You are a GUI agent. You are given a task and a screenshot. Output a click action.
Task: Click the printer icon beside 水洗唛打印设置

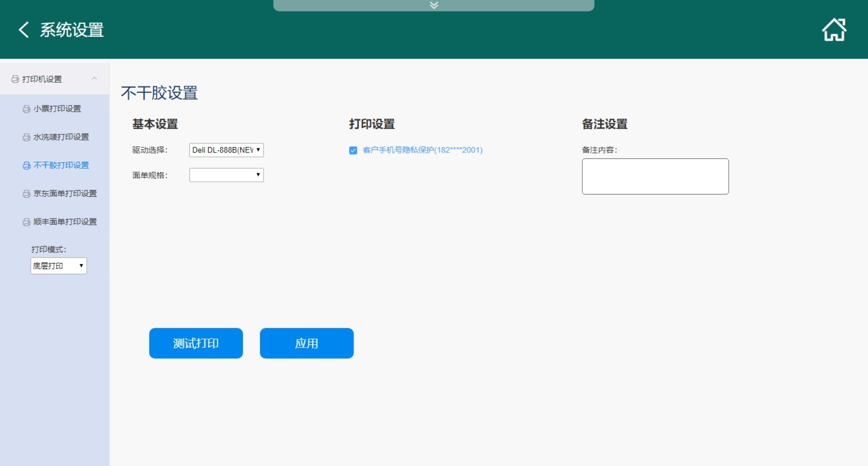27,137
